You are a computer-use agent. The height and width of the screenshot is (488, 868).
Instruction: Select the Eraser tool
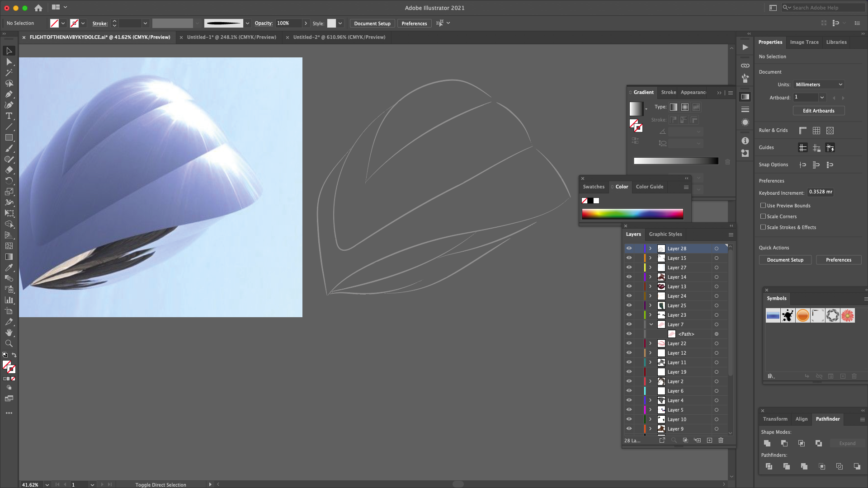(x=9, y=170)
